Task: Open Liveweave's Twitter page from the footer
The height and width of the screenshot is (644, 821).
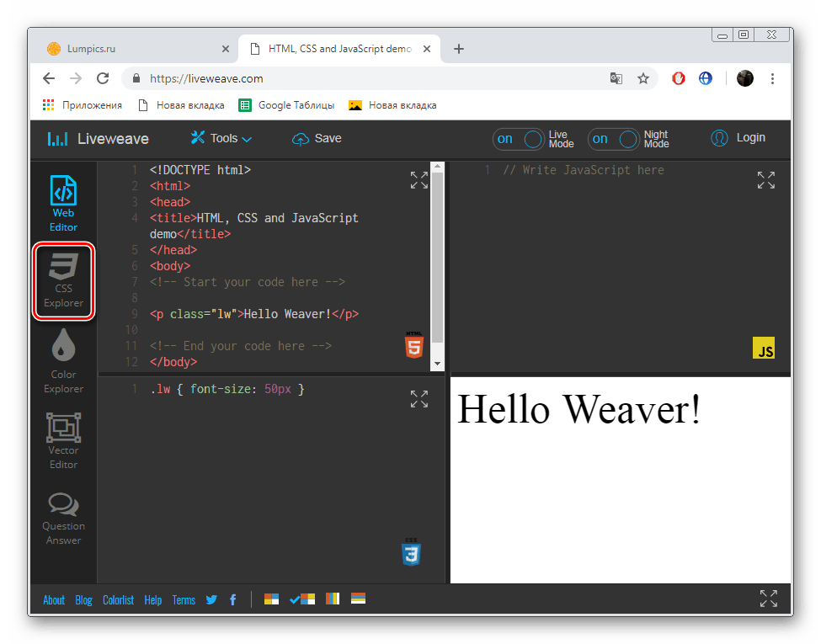Action: tap(211, 599)
